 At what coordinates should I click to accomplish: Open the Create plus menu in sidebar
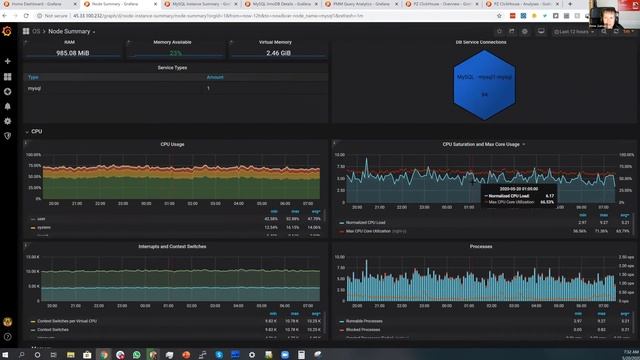coord(7,61)
